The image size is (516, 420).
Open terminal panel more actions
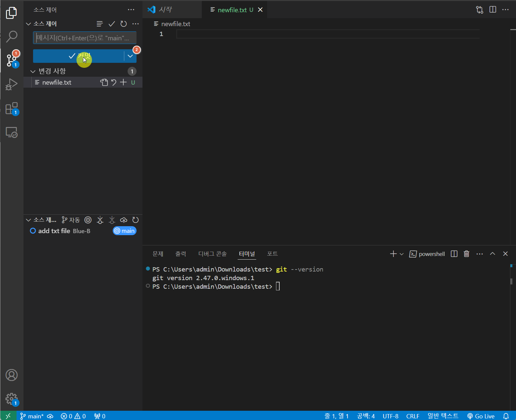click(x=480, y=254)
